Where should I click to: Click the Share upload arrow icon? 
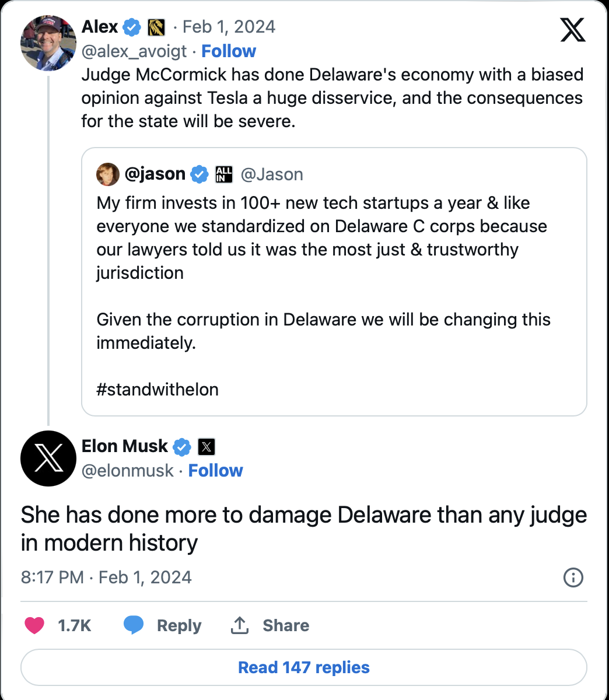click(240, 625)
